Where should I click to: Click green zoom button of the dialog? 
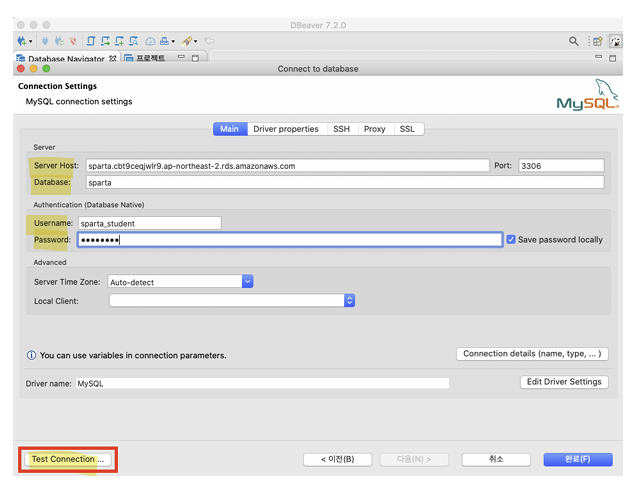coord(46,69)
